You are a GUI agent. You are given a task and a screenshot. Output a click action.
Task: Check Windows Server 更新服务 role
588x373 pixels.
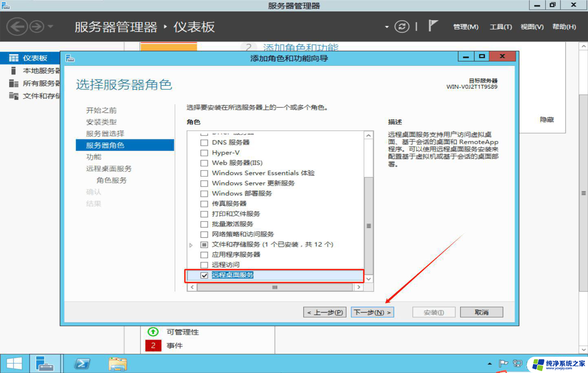pos(204,183)
